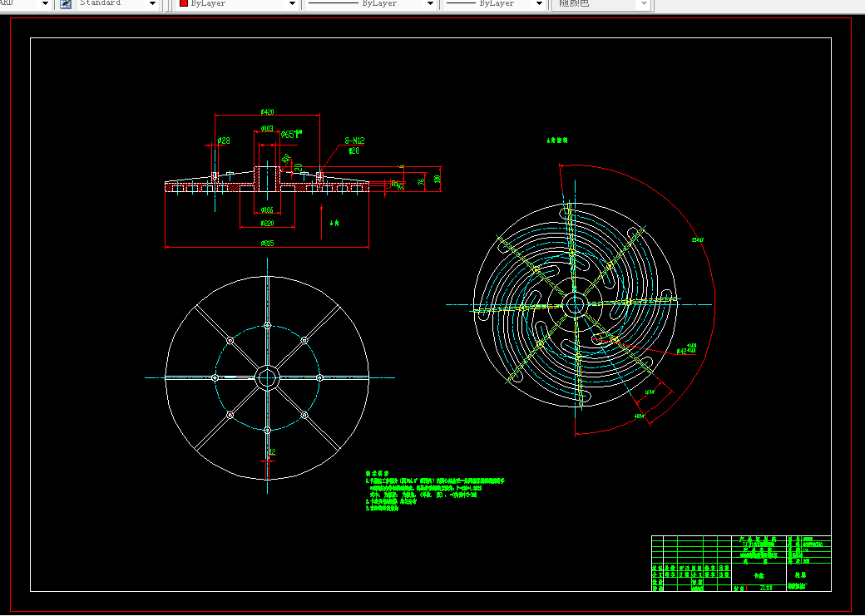Screen dimensions: 865x616
Task: Select the ø106 dimension text
Action: point(267,210)
